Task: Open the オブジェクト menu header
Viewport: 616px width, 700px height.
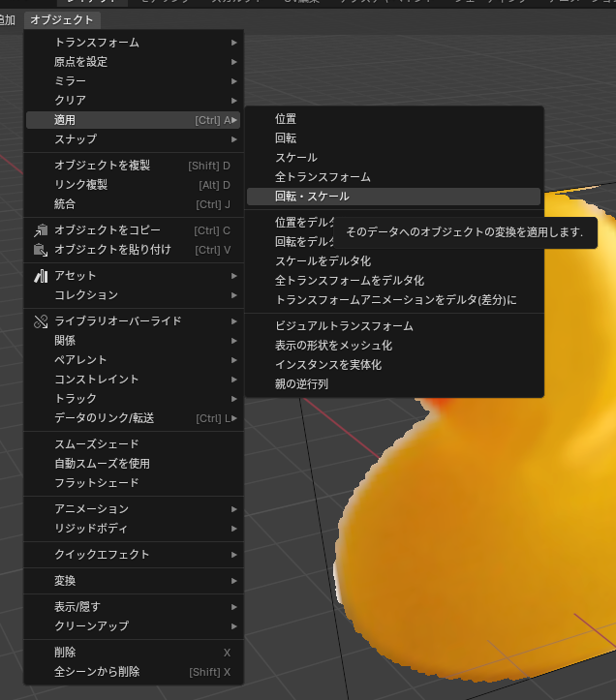Action: click(x=62, y=20)
